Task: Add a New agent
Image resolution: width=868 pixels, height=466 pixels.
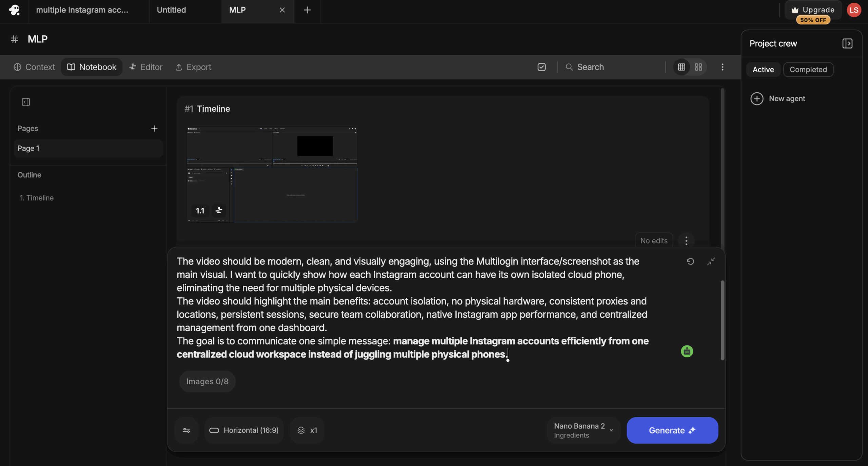Action: 778,99
